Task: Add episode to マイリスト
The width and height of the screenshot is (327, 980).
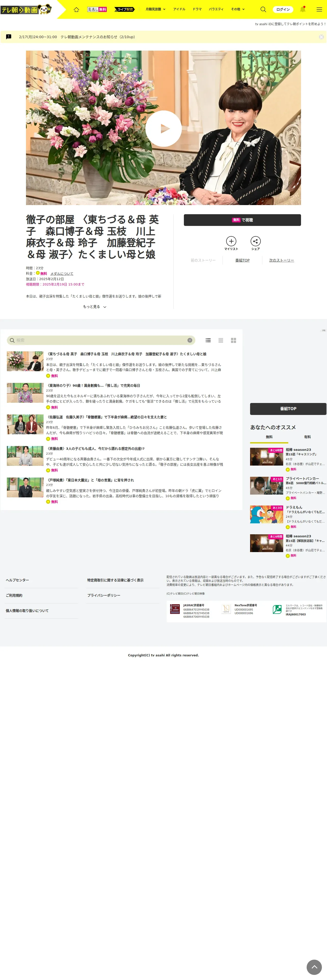Action: point(231,243)
